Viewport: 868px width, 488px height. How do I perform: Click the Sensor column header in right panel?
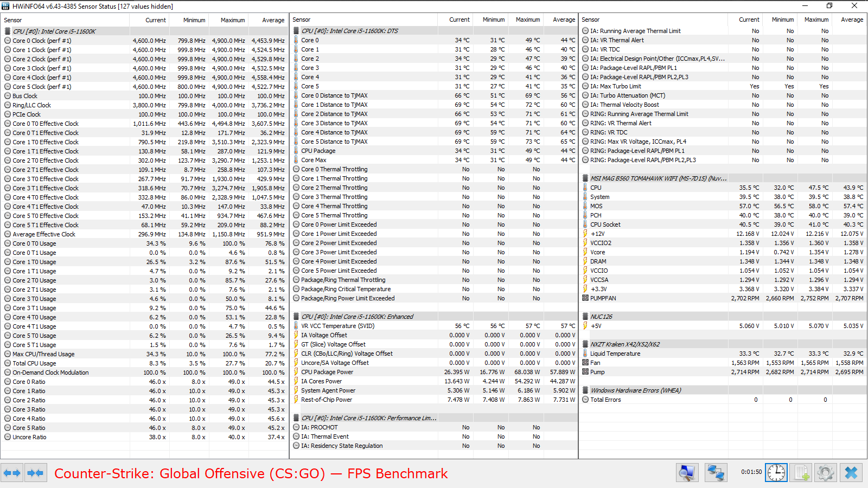(x=653, y=20)
